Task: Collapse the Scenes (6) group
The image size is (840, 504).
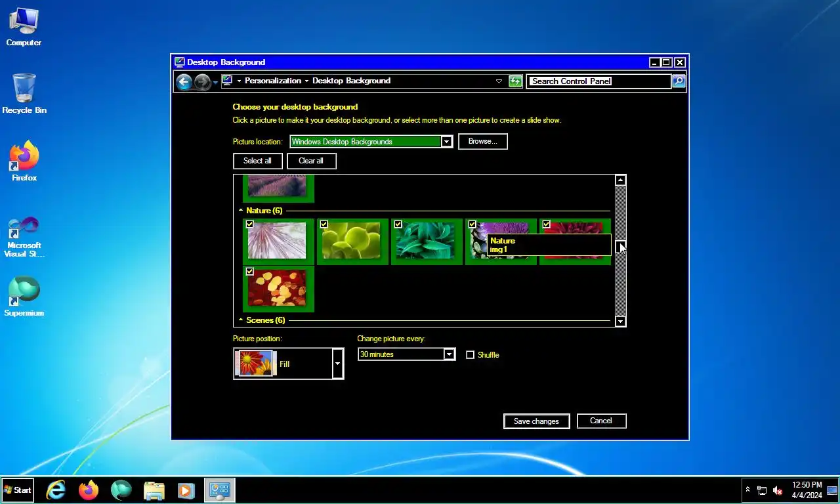Action: (241, 320)
